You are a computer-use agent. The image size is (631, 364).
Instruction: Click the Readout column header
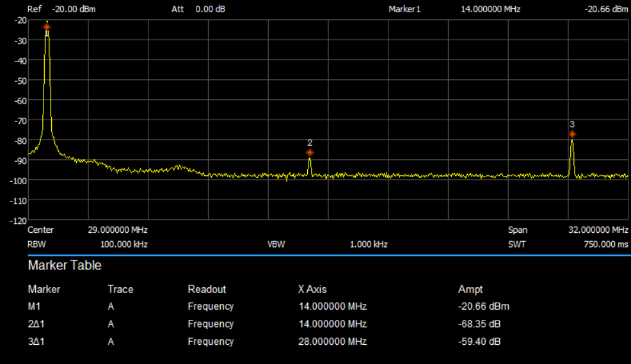207,289
